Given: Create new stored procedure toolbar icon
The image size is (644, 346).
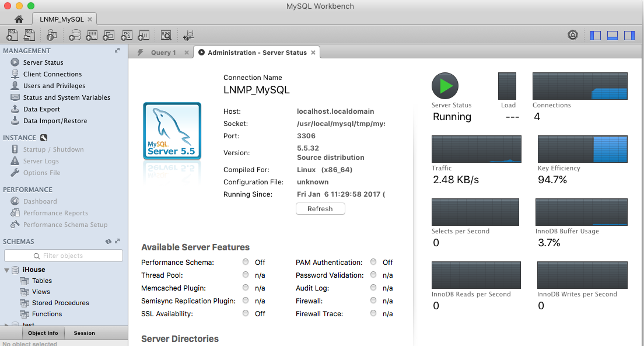Looking at the screenshot, I should 126,35.
